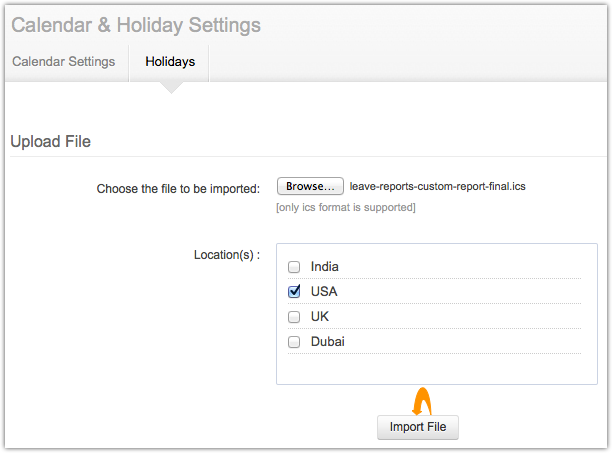Click the Upload File section heading
612x453 pixels.
[50, 142]
